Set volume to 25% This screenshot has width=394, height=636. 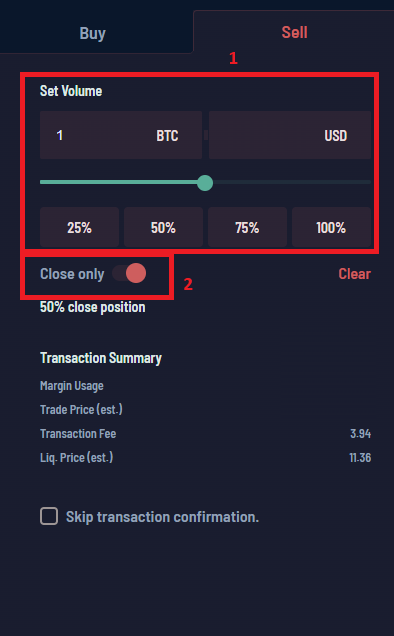point(79,227)
